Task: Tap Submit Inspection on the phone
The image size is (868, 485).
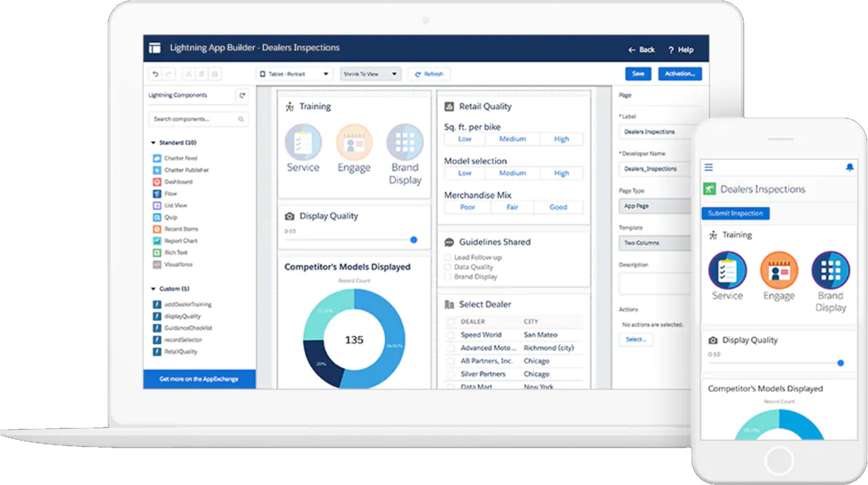Action: pyautogui.click(x=736, y=214)
